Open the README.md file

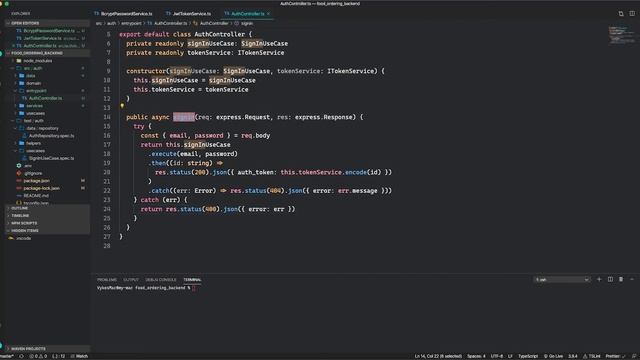pos(36,196)
